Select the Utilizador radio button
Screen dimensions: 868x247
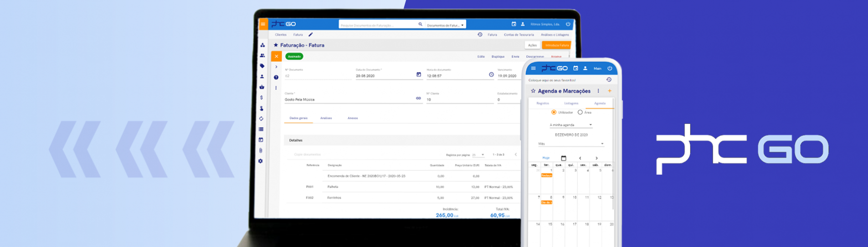[x=554, y=112]
